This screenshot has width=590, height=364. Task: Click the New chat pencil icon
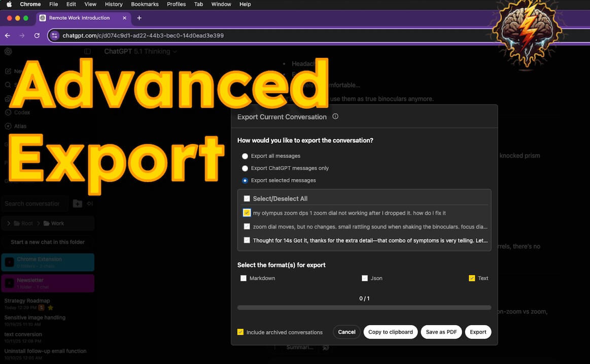8,71
